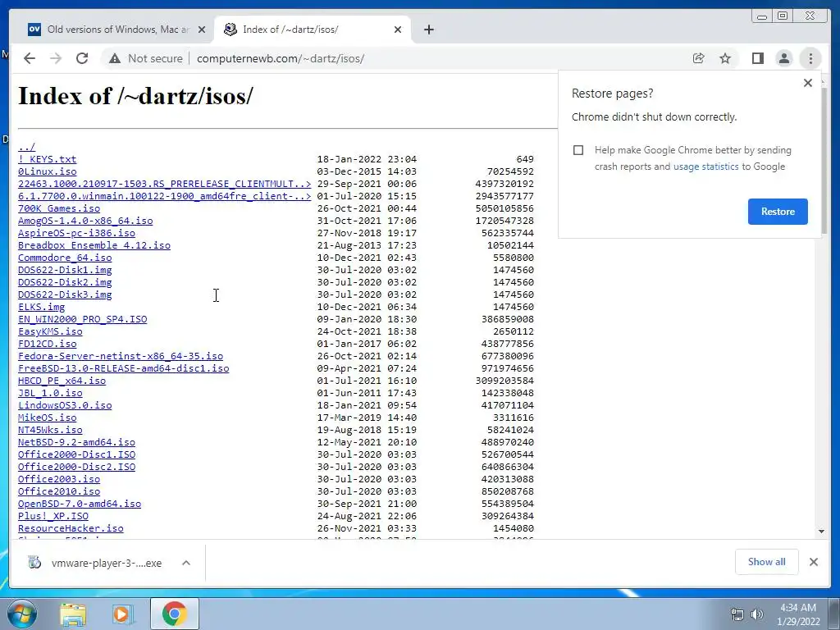Close the Index of /~dartz/isos/ tab
The width and height of the screenshot is (840, 630).
(398, 30)
